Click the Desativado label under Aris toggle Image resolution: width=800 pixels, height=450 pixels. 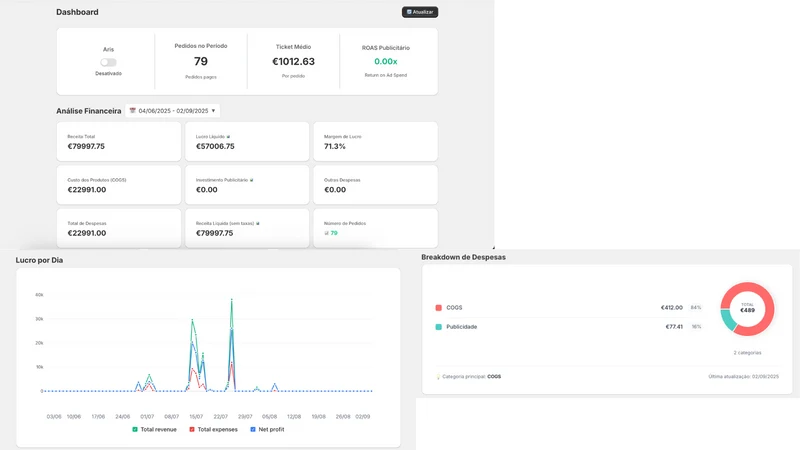108,73
